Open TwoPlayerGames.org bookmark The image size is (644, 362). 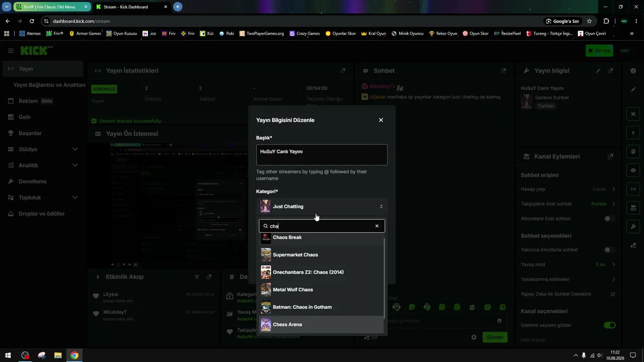(x=262, y=34)
